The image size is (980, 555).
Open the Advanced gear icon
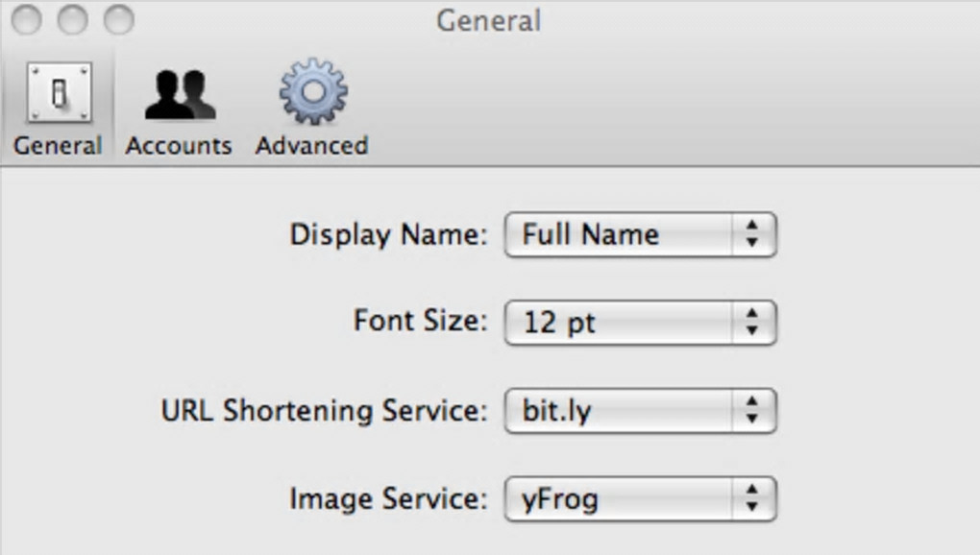pyautogui.click(x=312, y=93)
